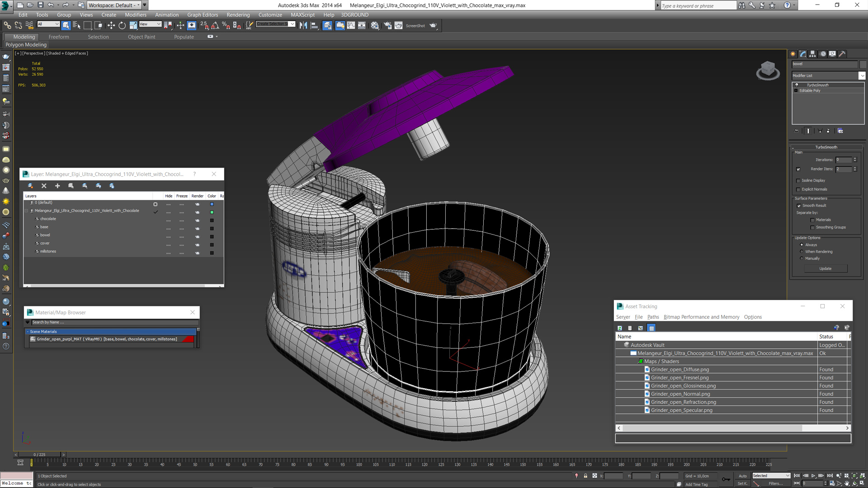Enable Explicit Normals checkbox
The image size is (868, 488).
(798, 190)
